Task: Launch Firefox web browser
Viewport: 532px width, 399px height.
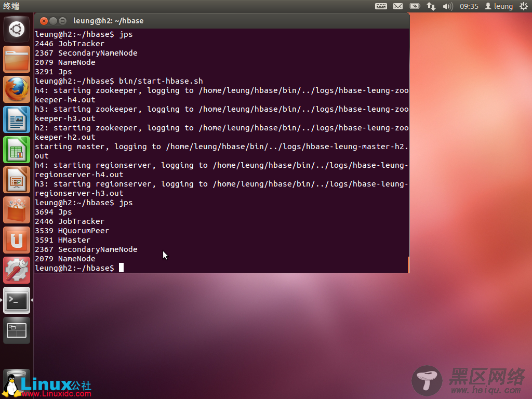Action: coord(16,89)
